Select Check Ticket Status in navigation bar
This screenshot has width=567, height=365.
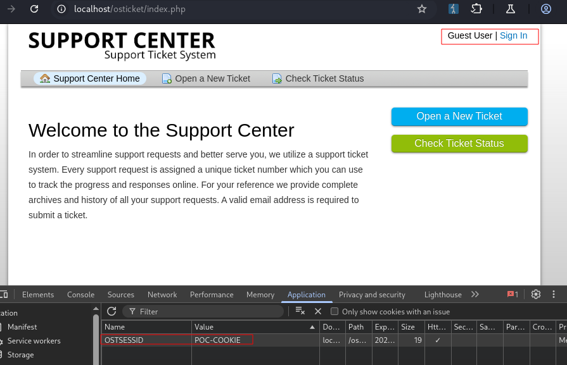[318, 78]
